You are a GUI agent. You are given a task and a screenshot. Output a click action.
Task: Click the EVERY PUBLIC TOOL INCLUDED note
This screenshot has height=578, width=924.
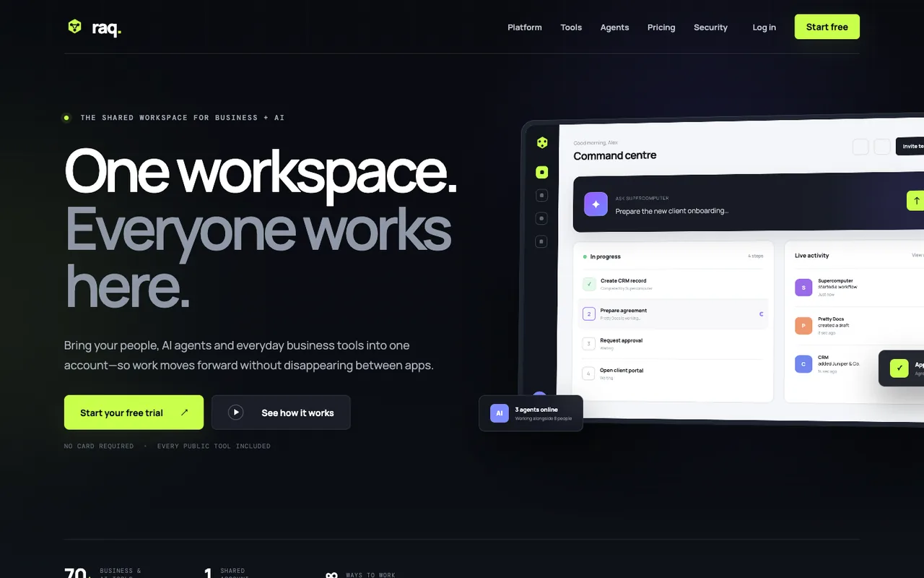214,447
